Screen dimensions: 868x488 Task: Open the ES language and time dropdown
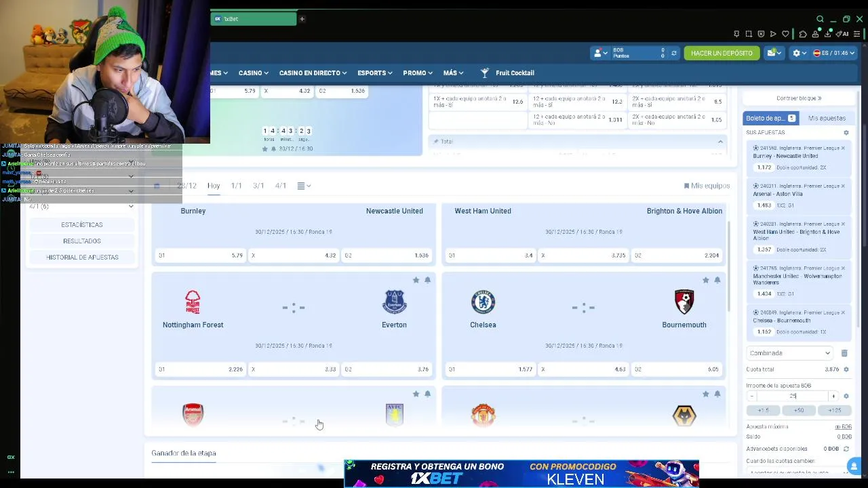point(834,53)
